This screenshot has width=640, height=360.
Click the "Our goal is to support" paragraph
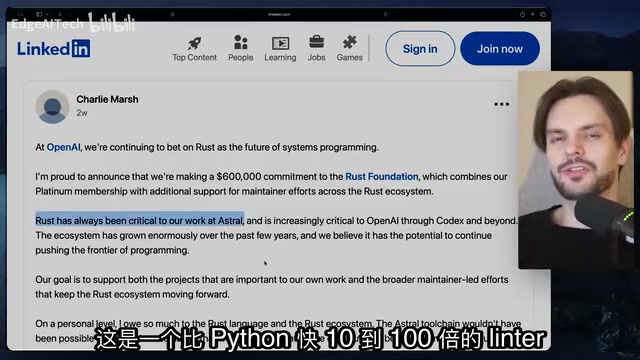(x=272, y=287)
